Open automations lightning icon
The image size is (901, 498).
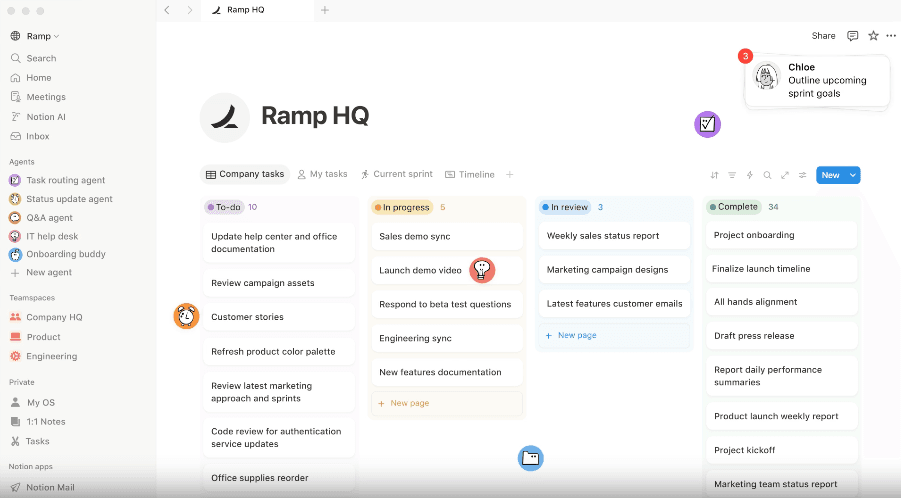(x=749, y=175)
